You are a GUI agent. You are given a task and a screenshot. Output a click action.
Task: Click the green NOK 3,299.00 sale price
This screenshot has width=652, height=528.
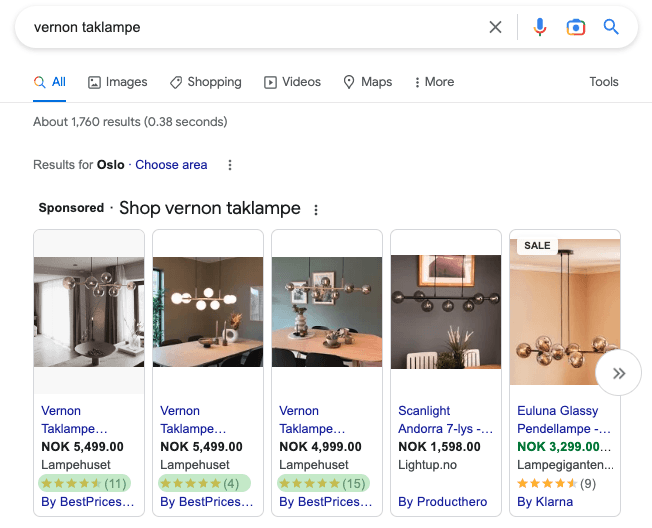(564, 447)
